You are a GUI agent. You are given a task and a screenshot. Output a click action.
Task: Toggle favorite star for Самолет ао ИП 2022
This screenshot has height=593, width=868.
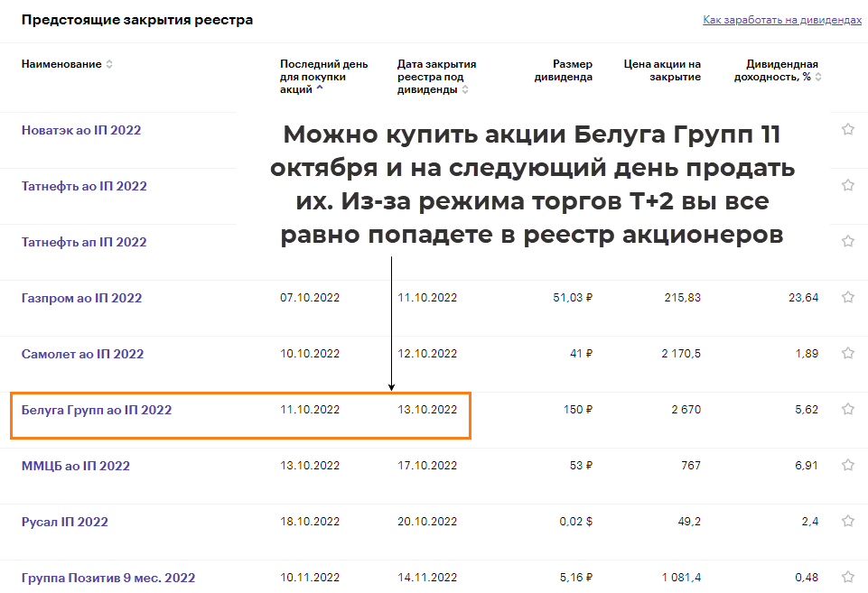coord(847,353)
